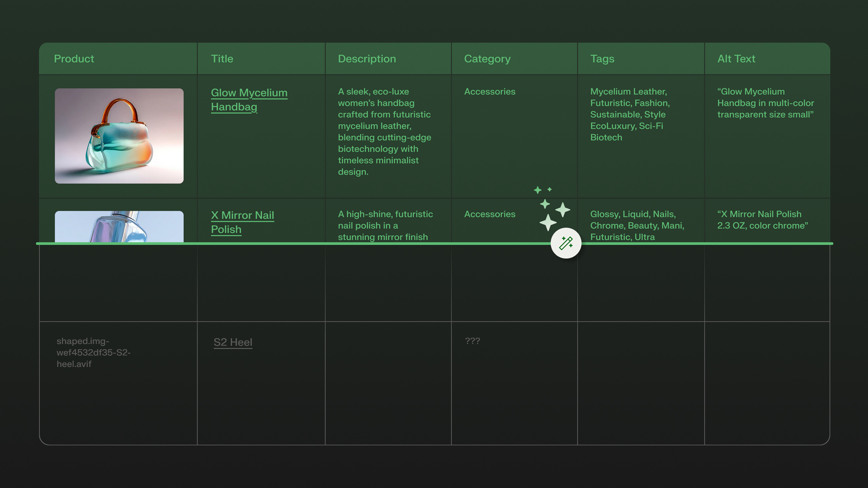Click the Title column header

(x=222, y=59)
